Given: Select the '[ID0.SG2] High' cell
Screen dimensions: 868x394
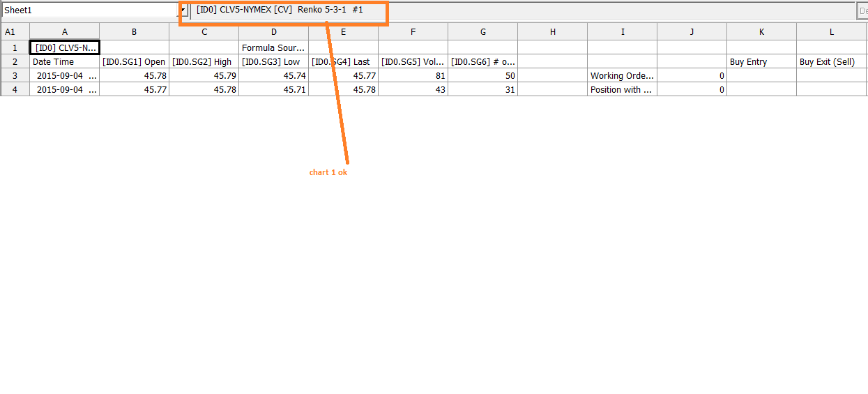Looking at the screenshot, I should pos(204,61).
